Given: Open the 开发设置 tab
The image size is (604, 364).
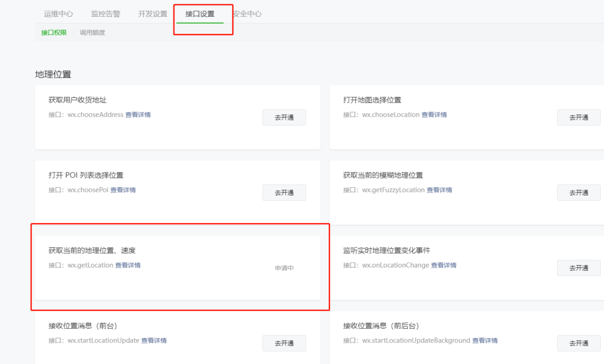Looking at the screenshot, I should tap(152, 14).
